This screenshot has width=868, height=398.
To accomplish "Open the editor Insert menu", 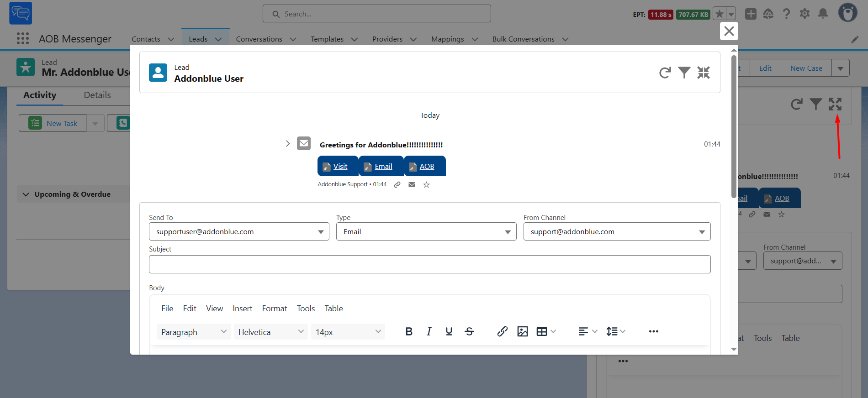I will point(242,309).
